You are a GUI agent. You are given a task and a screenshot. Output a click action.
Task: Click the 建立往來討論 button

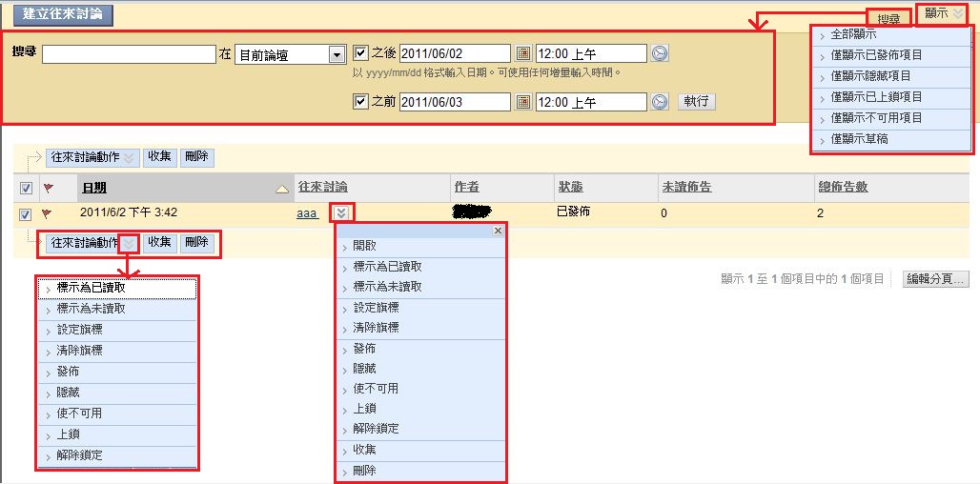(x=63, y=14)
